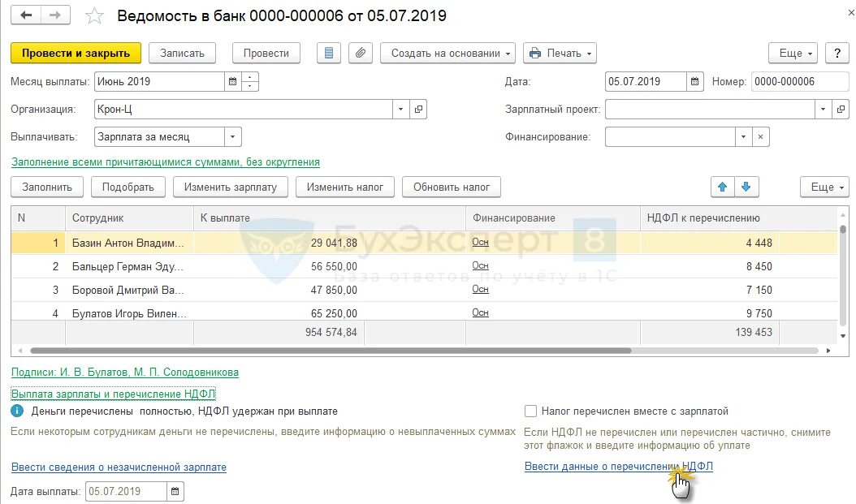
Task: Clear the Финансирование field with X
Action: [760, 137]
